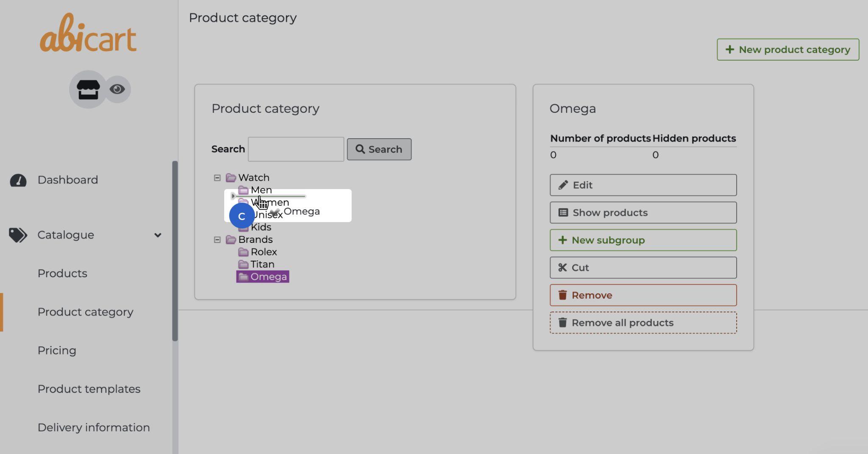Open the store shop icon

[x=88, y=89]
